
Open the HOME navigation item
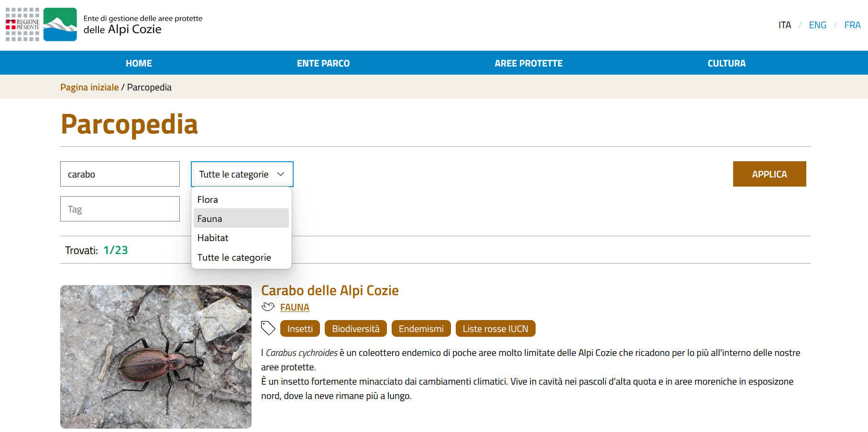tap(139, 63)
